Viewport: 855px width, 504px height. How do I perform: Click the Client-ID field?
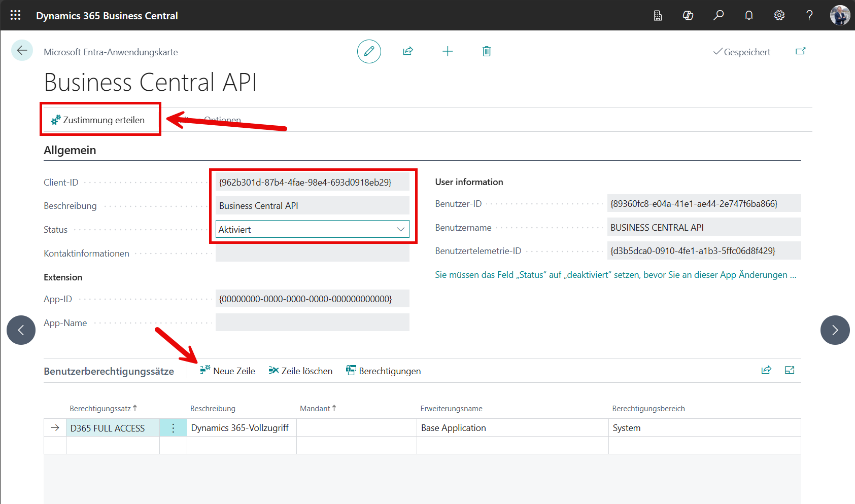[313, 182]
